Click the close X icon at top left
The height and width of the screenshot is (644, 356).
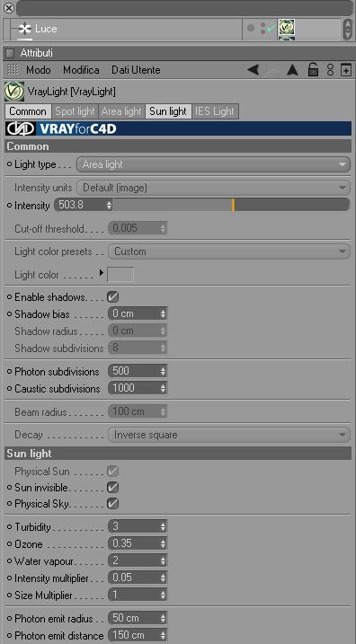pos(8,8)
